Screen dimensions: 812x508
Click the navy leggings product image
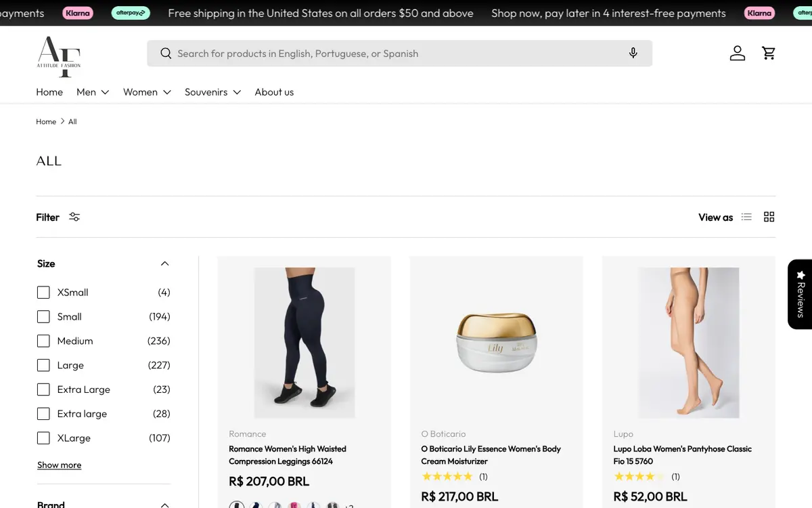(304, 342)
